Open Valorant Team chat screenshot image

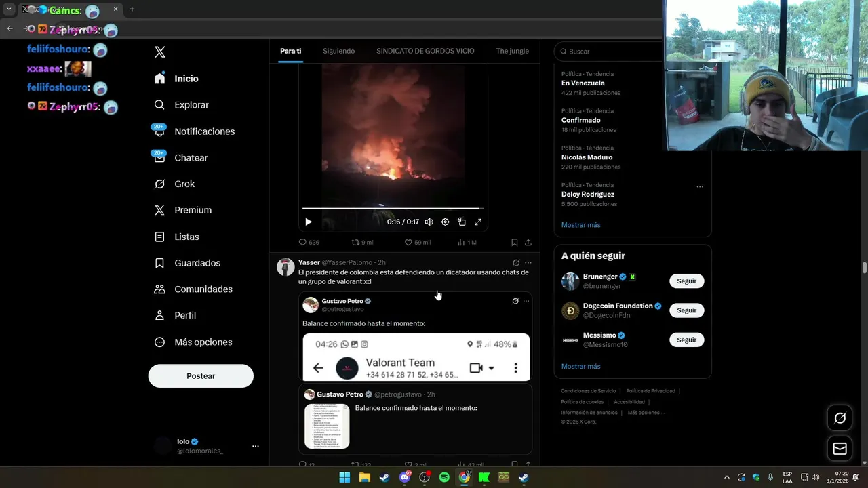[416, 357]
